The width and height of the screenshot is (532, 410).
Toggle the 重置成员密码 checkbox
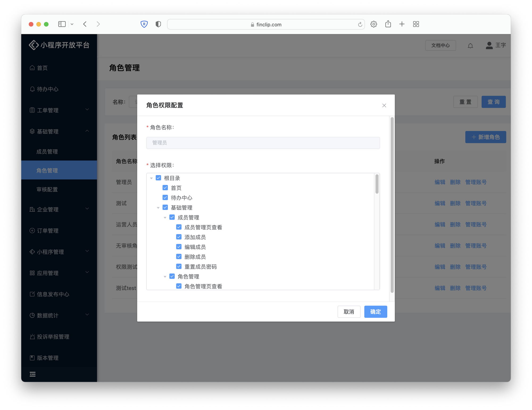(179, 266)
